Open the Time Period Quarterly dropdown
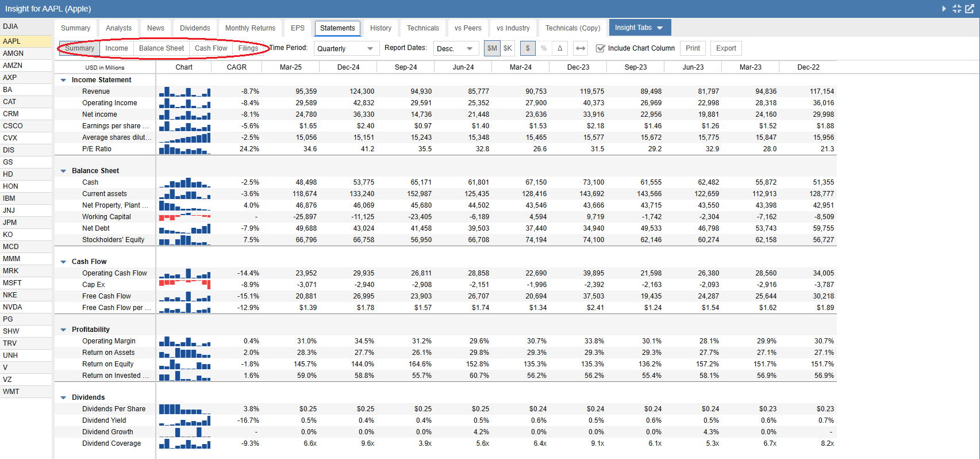This screenshot has width=980, height=459. (347, 49)
